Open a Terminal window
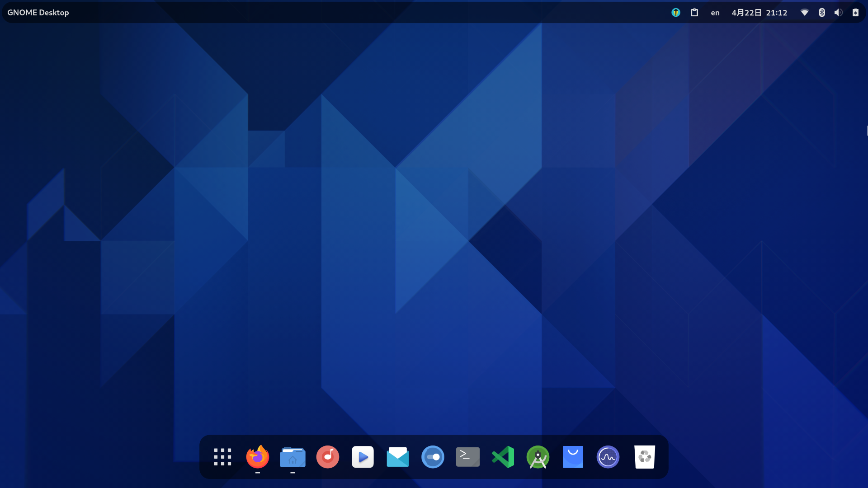868x488 pixels. (467, 457)
